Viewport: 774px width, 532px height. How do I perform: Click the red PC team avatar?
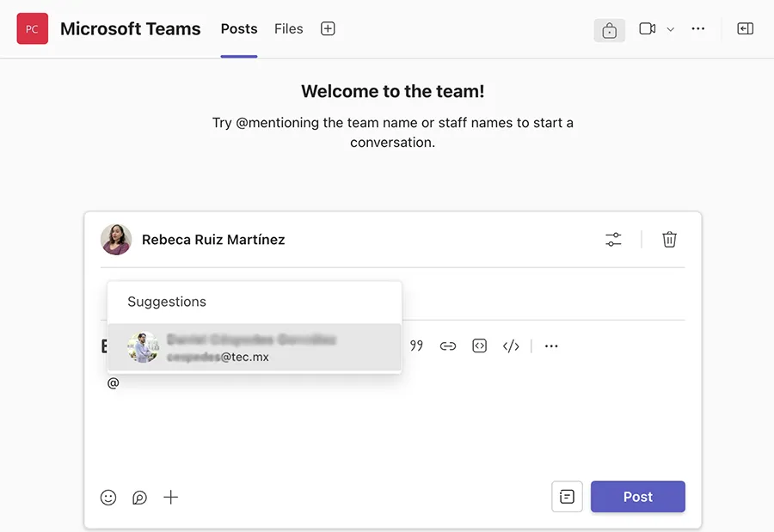coord(32,29)
